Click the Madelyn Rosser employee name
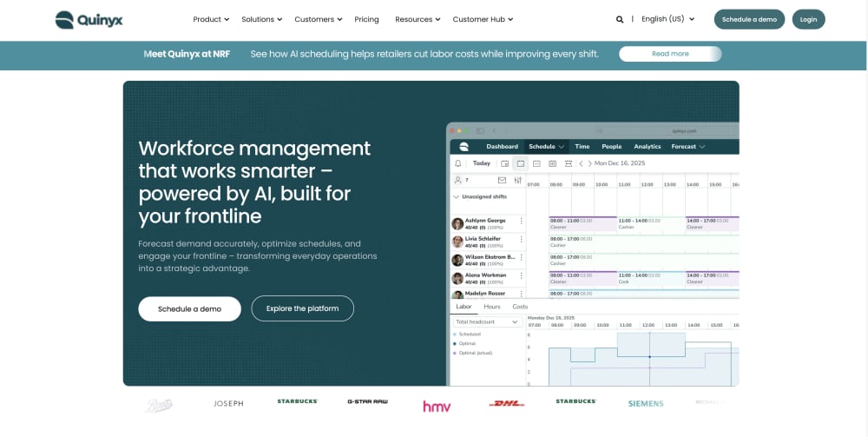868x437 pixels. click(485, 294)
